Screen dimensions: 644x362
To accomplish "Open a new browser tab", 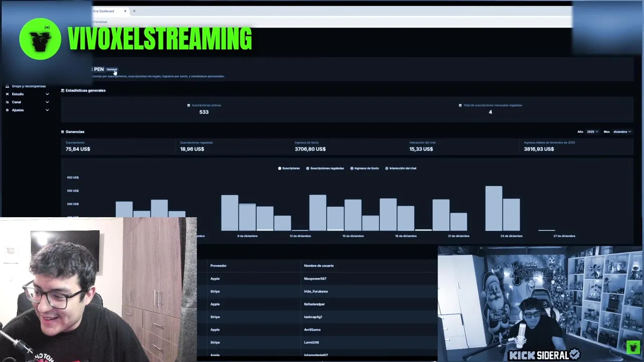I will (x=134, y=11).
